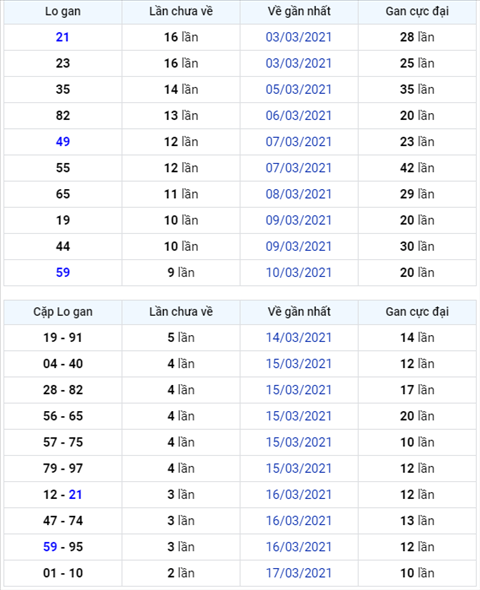Click date 10/03/2021 in row 59
The height and width of the screenshot is (590, 480).
click(299, 272)
